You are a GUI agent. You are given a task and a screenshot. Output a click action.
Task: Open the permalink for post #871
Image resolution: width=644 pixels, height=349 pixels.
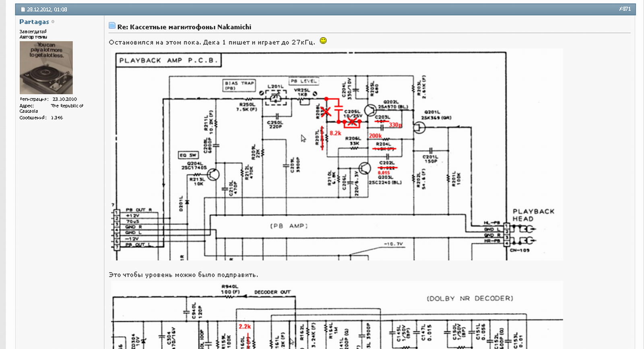[625, 9]
